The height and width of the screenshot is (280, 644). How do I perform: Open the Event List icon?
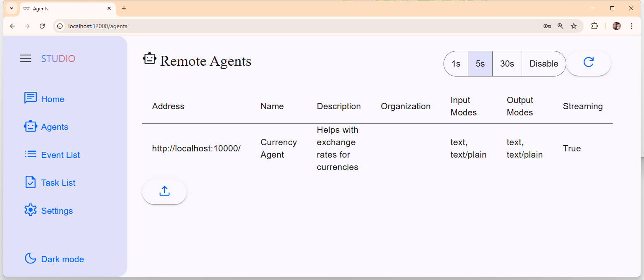(31, 154)
